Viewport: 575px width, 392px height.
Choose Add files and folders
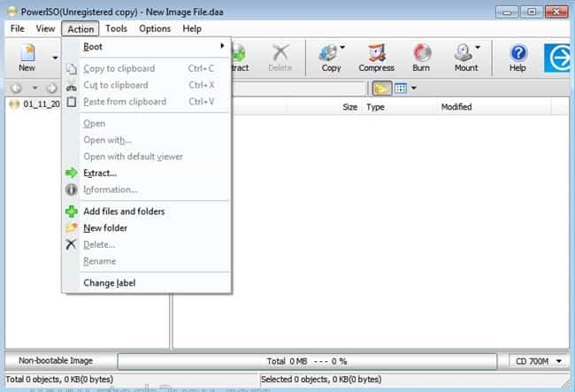147,211
